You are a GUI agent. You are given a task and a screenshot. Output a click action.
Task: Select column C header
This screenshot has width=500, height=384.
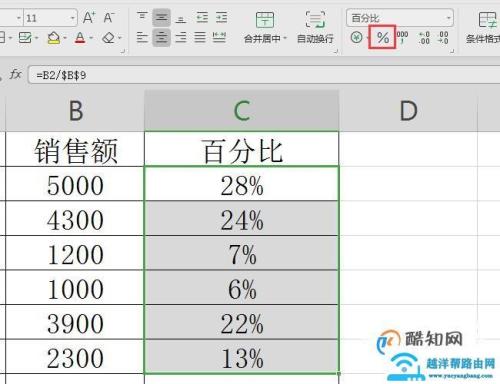[242, 111]
